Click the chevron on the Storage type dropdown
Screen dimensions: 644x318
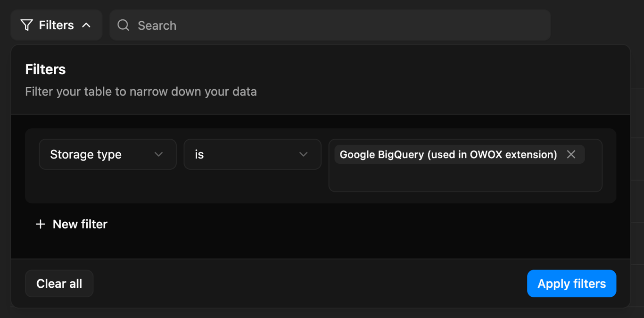click(158, 154)
